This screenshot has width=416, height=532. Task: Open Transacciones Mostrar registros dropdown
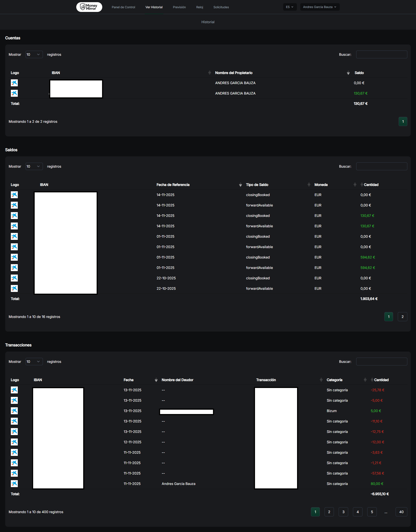pyautogui.click(x=34, y=362)
